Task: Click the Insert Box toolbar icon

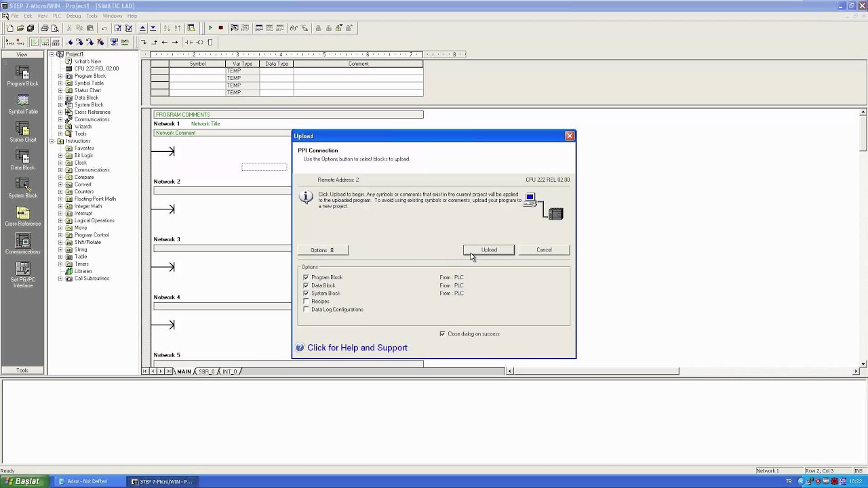Action: 210,42
